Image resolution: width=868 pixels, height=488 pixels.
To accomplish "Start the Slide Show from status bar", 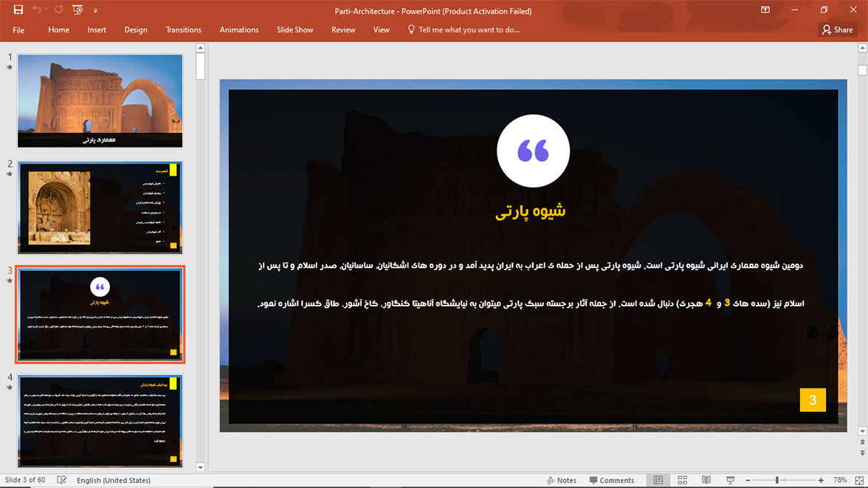I will tap(730, 480).
